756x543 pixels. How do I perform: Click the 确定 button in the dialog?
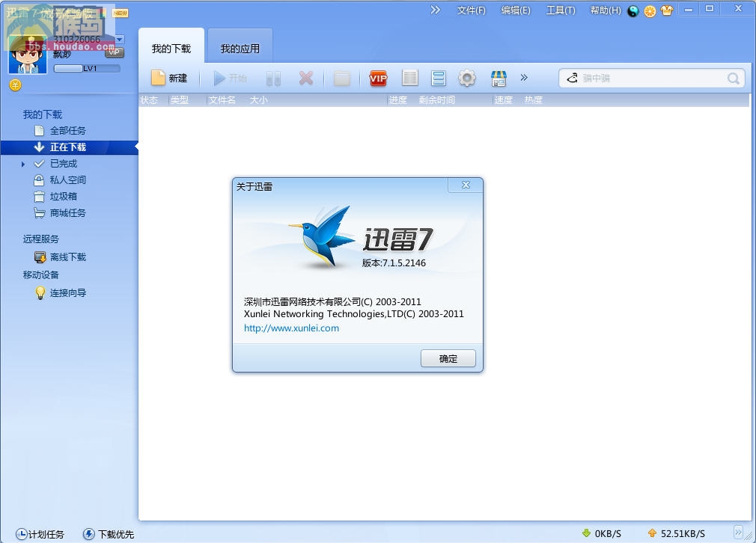point(448,359)
